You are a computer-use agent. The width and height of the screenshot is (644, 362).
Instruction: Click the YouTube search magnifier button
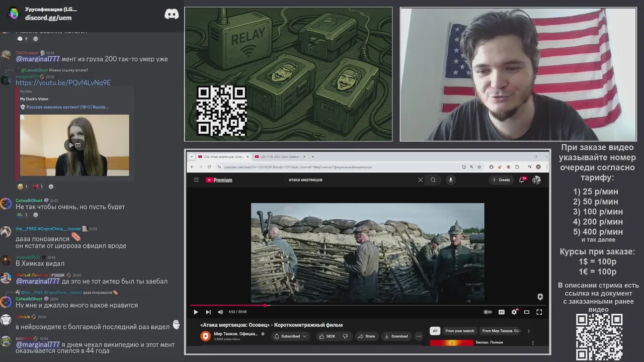coord(433,180)
